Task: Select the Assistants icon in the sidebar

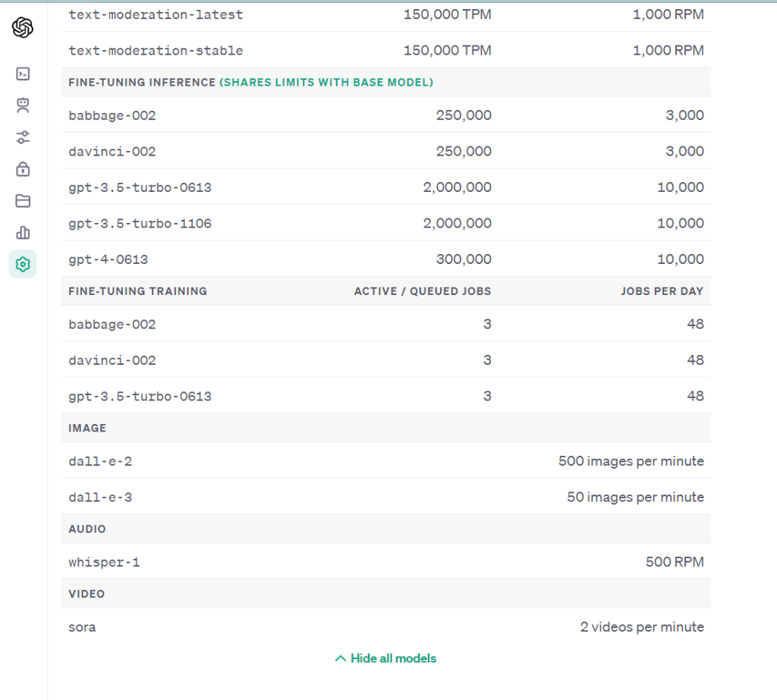Action: pyautogui.click(x=22, y=105)
